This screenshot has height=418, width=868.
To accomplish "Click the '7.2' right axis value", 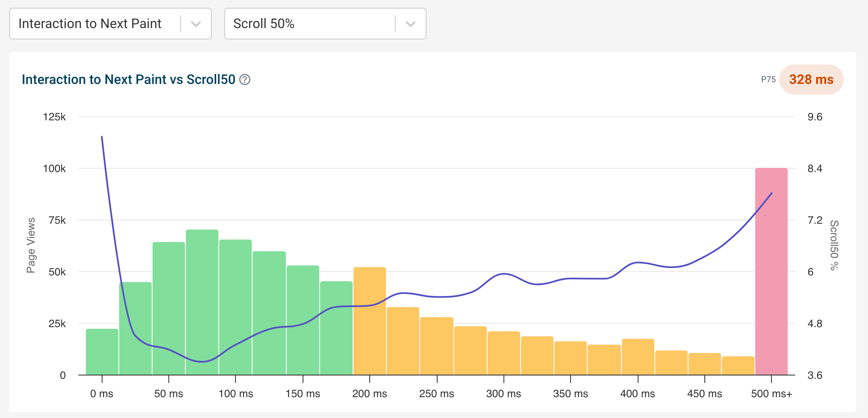I will 815,220.
